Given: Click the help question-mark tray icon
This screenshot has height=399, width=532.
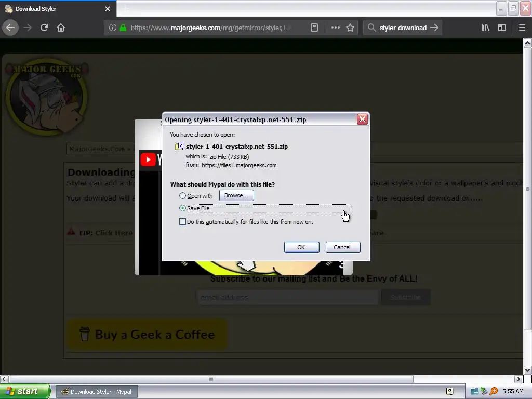Looking at the screenshot, I should pyautogui.click(x=449, y=392).
